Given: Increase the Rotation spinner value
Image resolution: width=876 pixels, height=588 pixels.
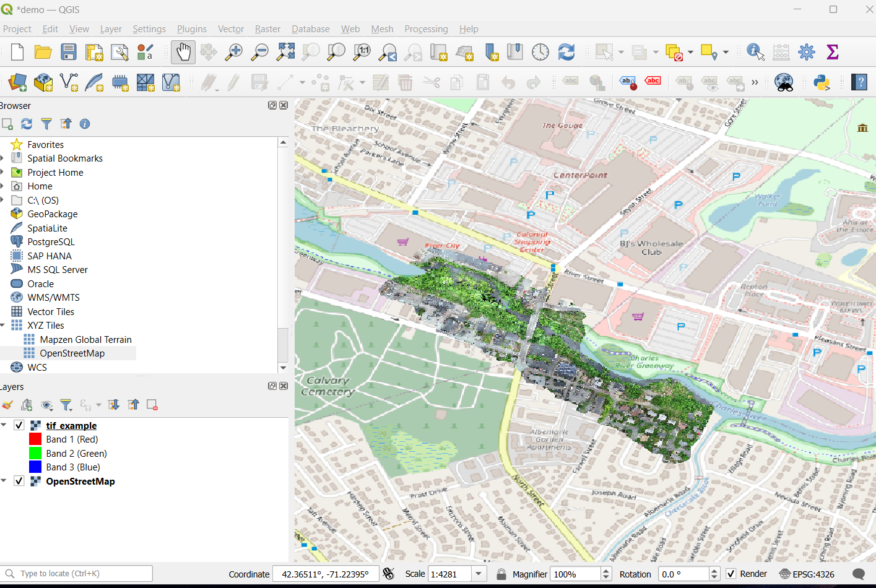Looking at the screenshot, I should [714, 571].
